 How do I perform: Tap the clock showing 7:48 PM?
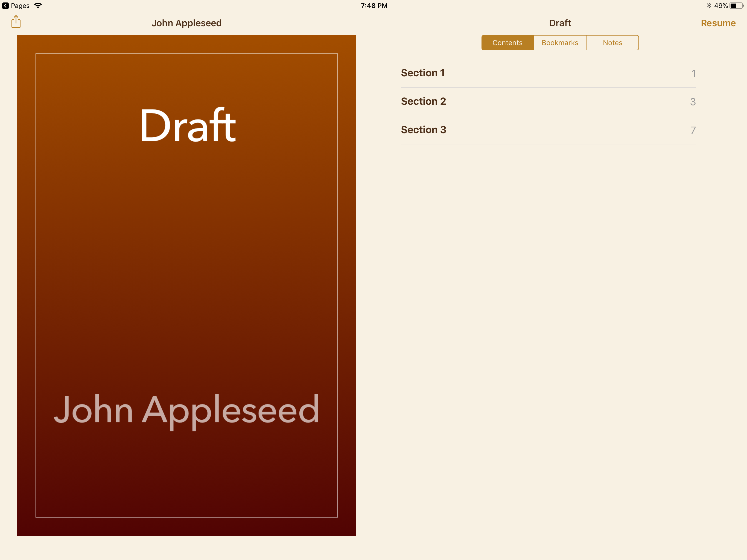coord(374,6)
